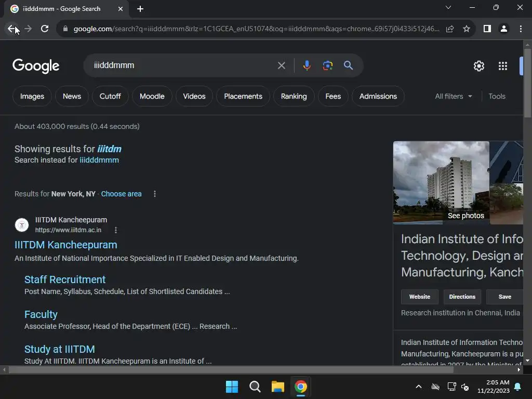Open a new tab with plus button
The image size is (532, 399).
pos(140,9)
